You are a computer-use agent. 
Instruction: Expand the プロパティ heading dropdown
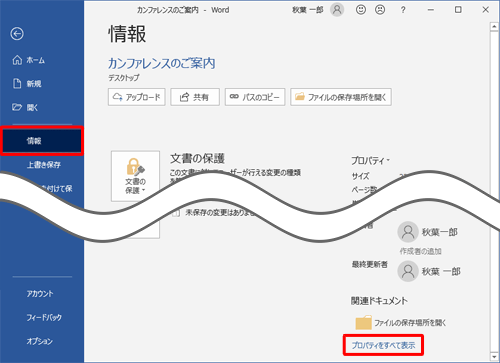370,161
